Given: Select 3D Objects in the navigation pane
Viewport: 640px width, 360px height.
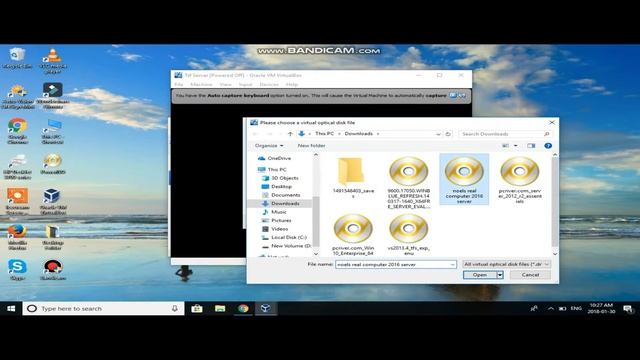Looking at the screenshot, I should click(280, 178).
